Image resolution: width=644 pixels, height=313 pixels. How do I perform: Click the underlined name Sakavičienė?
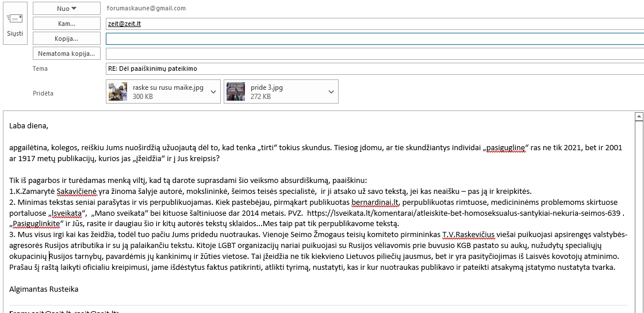coord(75,191)
